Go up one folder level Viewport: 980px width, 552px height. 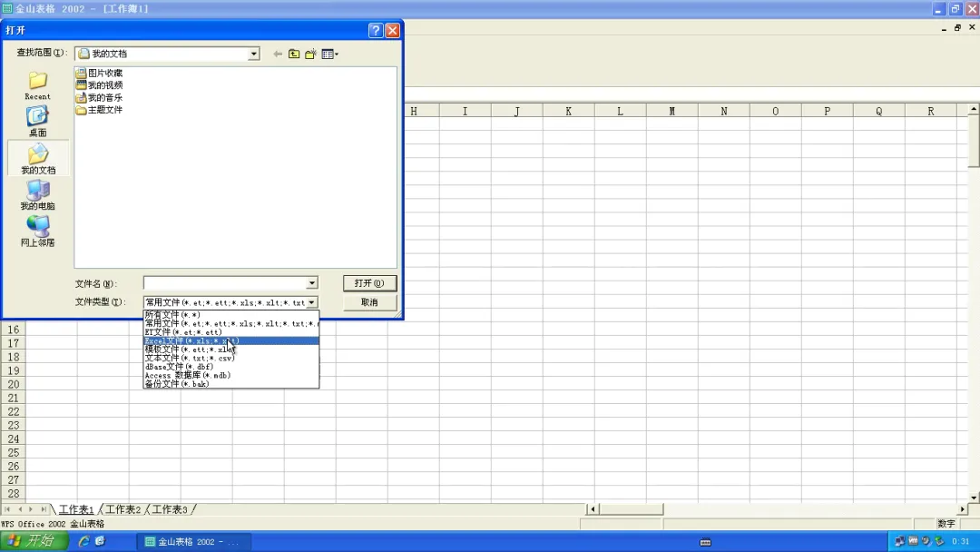(294, 54)
